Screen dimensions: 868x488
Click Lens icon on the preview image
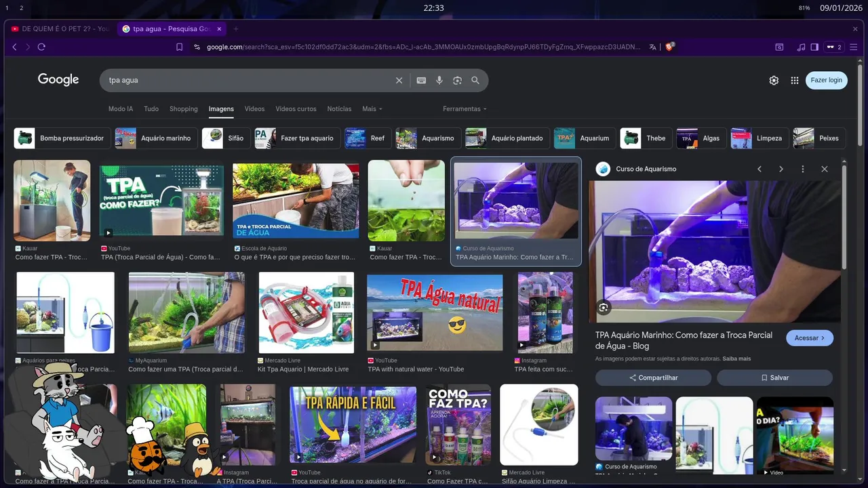(604, 308)
